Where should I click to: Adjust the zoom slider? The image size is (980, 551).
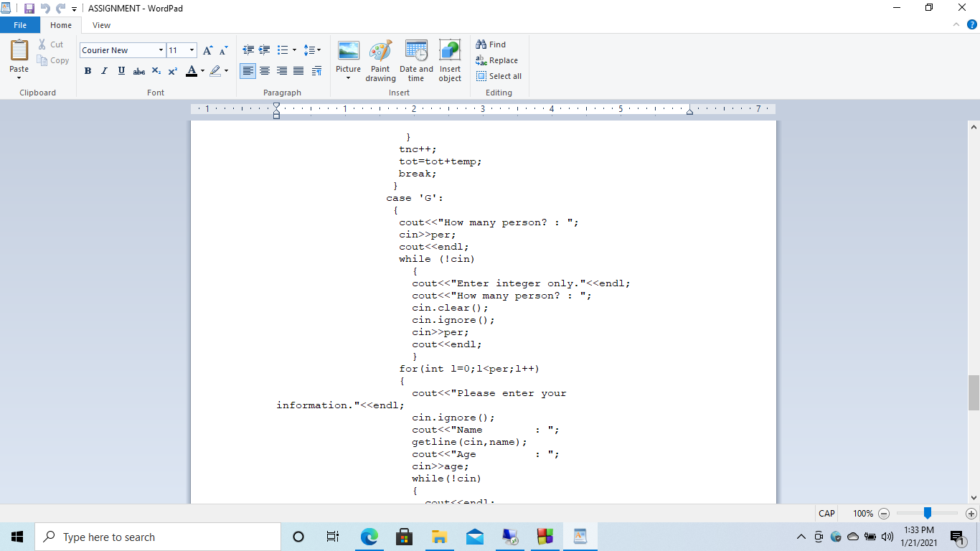926,513
